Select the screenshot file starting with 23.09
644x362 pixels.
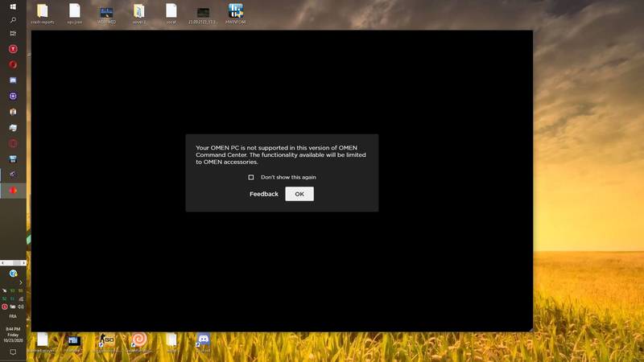coord(204,14)
